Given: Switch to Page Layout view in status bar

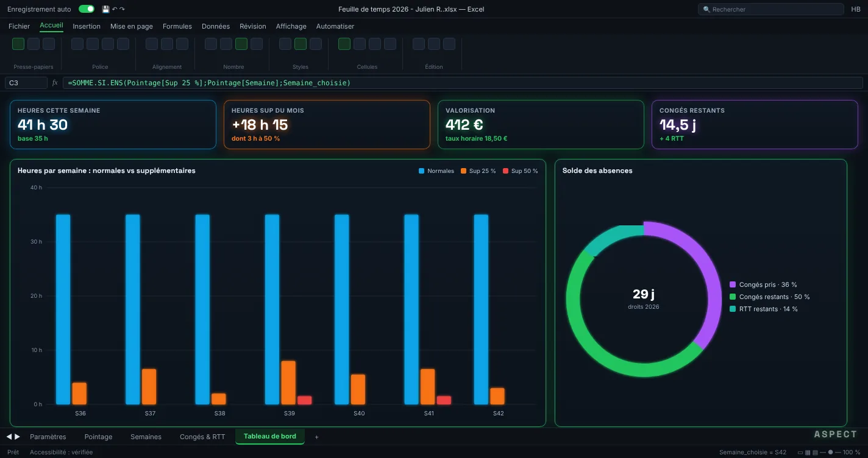Looking at the screenshot, I should point(808,453).
